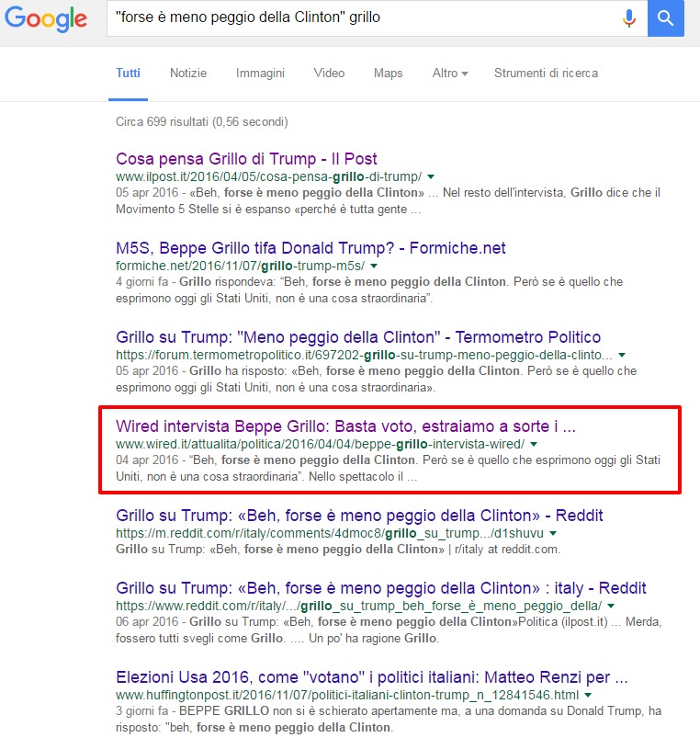700x749 pixels.
Task: Open 'Wired intervista Beppe Grillo' result
Action: pos(345,426)
